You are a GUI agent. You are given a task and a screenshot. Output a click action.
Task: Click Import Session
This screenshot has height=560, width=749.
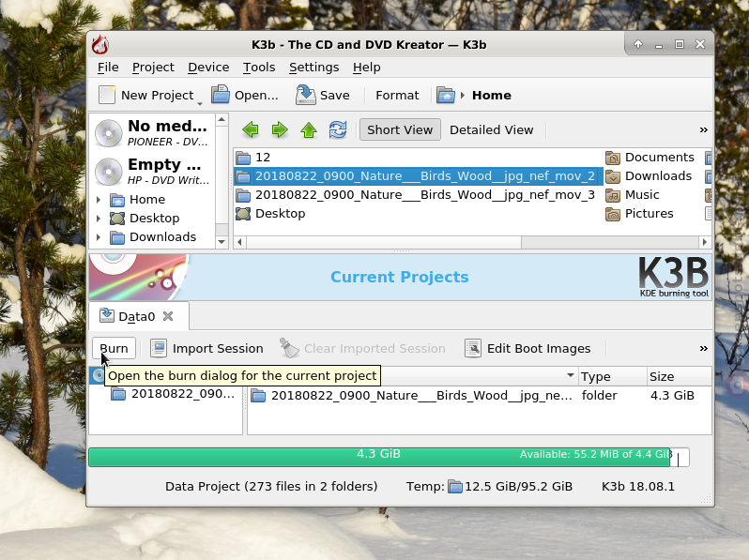coord(206,349)
